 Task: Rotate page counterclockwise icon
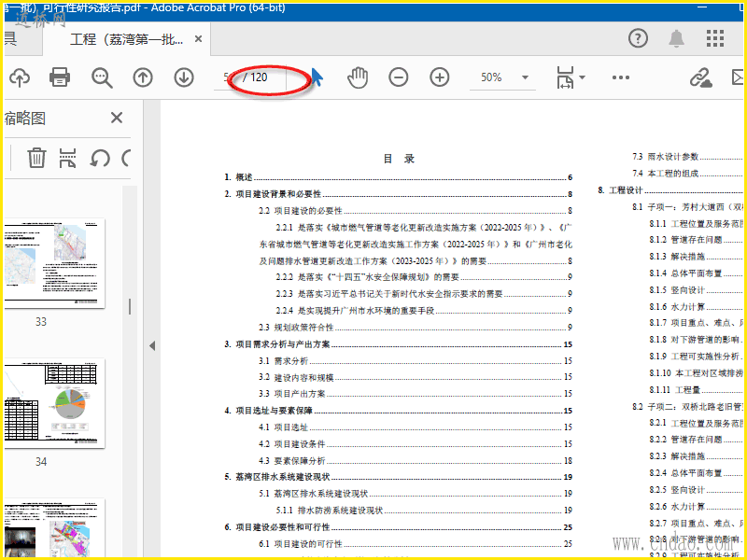100,158
